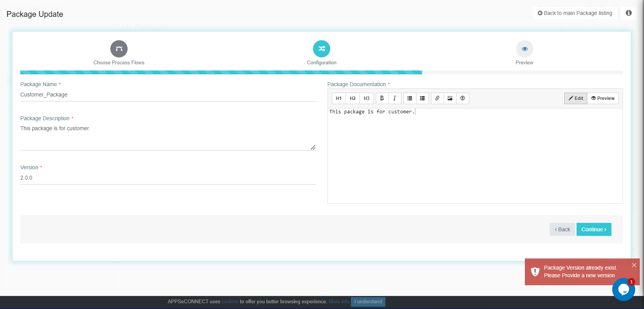Apply H3 heading format
The width and height of the screenshot is (644, 309).
pos(367,98)
